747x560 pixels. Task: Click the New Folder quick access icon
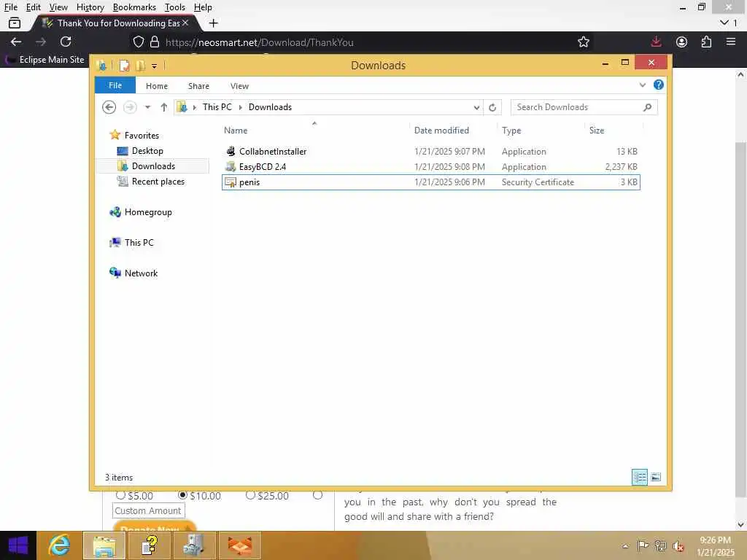140,65
